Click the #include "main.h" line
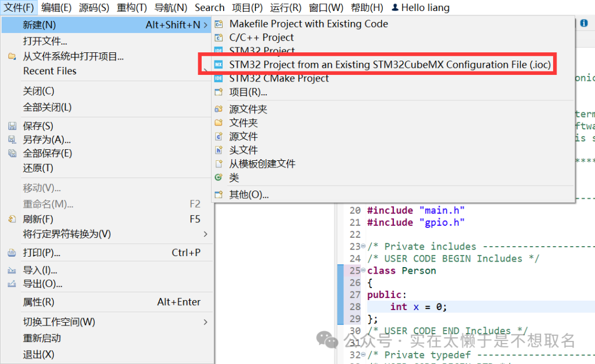Screen dimensions: 595x364 pos(415,210)
